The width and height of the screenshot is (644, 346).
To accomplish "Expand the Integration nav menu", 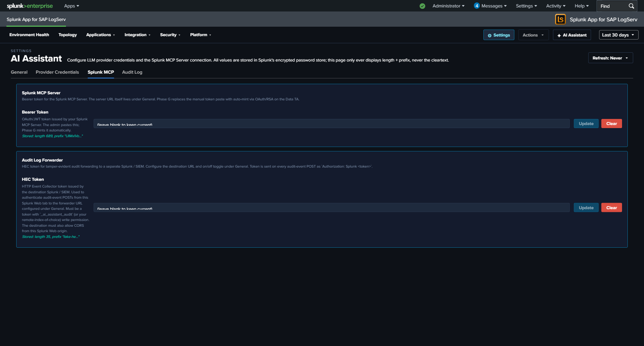I will (x=137, y=35).
